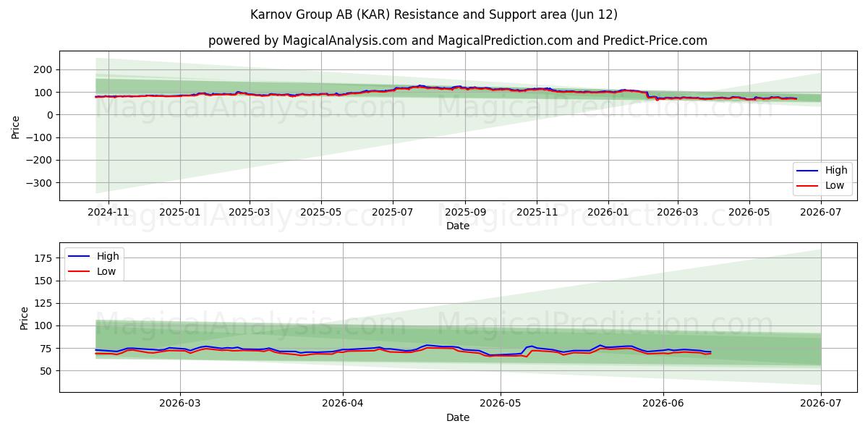The image size is (868, 434).
Task: Click the 'Price' axis label of the top chart
Action: click(16, 126)
